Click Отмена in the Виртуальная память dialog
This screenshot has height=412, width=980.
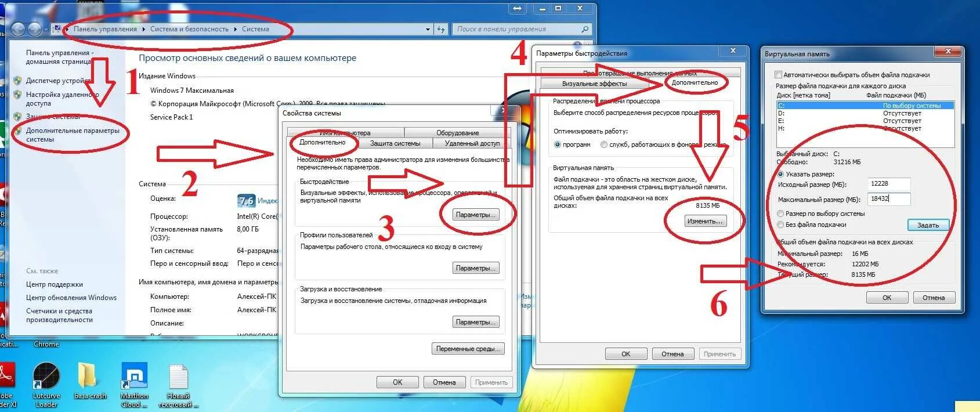pos(933,298)
